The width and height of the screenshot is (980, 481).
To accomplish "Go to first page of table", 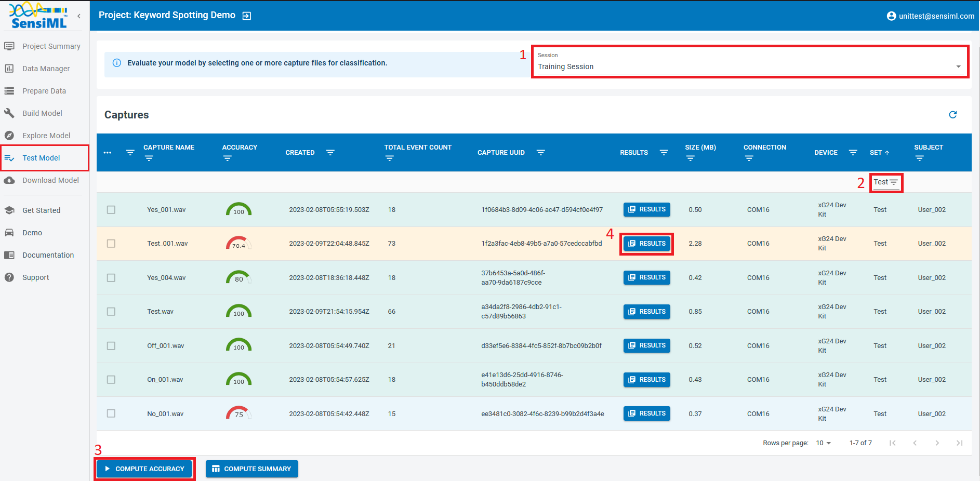I will point(892,443).
